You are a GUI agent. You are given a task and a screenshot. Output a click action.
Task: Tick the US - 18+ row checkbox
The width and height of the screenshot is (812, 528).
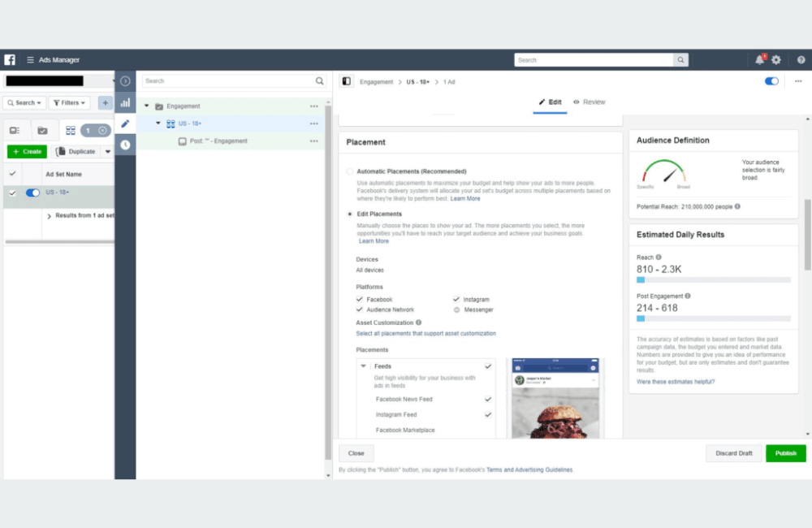[x=12, y=193]
